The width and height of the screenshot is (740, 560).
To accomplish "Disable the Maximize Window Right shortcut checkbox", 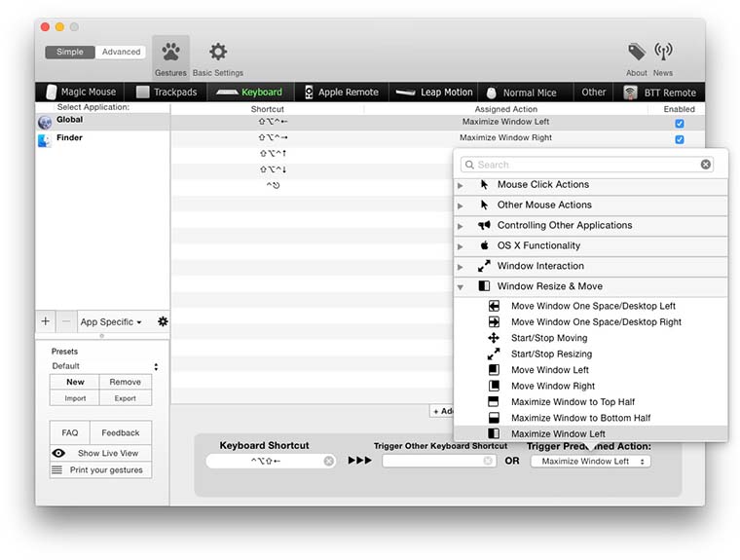I will click(x=679, y=139).
